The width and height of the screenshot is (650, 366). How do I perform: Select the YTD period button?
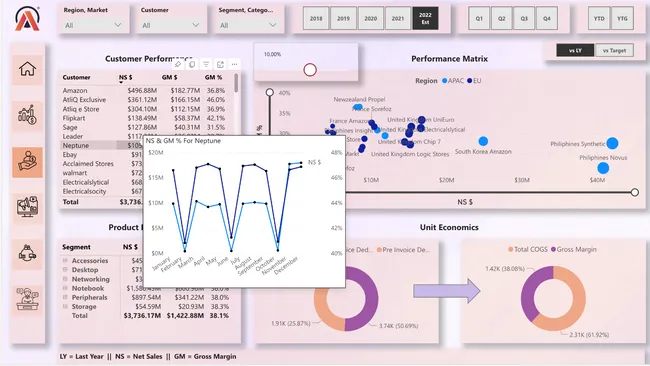[599, 19]
